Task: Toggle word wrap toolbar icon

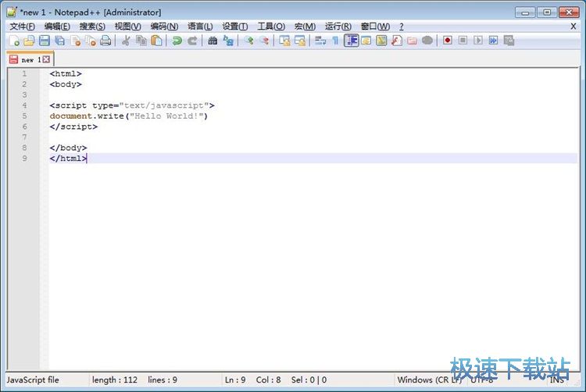Action: pyautogui.click(x=320, y=41)
